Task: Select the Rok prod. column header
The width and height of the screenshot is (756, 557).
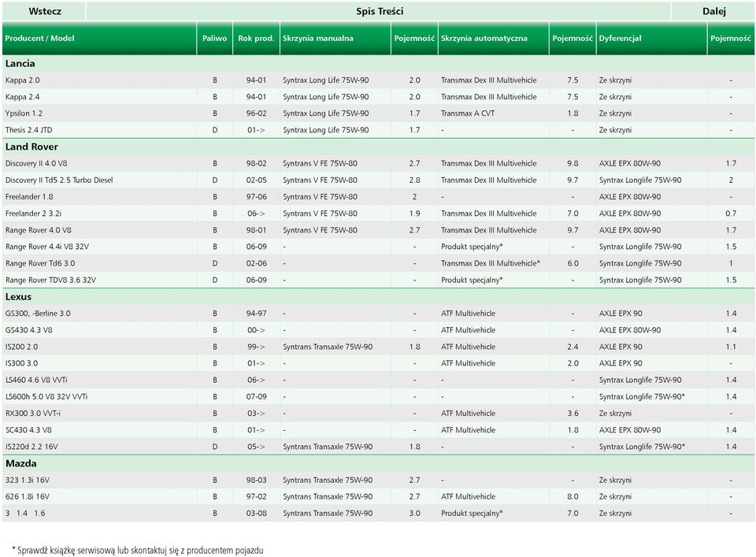Action: coord(256,38)
